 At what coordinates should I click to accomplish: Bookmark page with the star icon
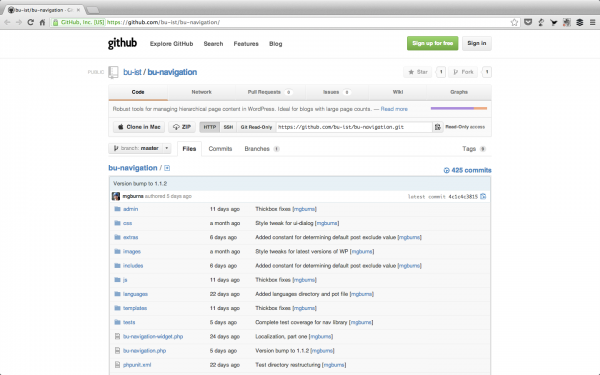pyautogui.click(x=514, y=22)
